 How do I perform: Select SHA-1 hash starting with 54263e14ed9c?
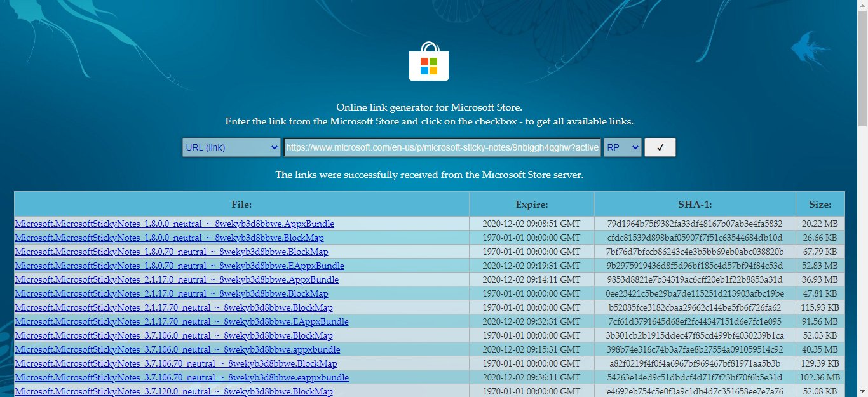[x=695, y=377]
